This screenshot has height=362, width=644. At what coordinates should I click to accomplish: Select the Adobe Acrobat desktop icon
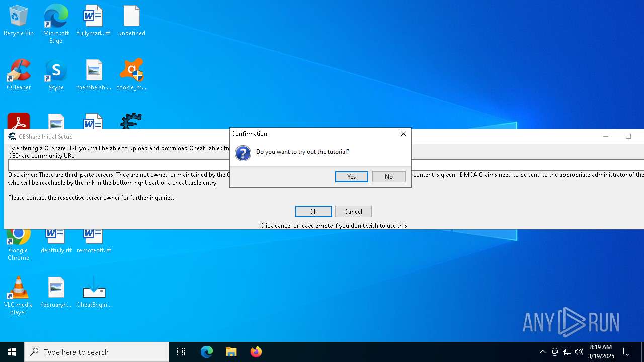pyautogui.click(x=19, y=121)
